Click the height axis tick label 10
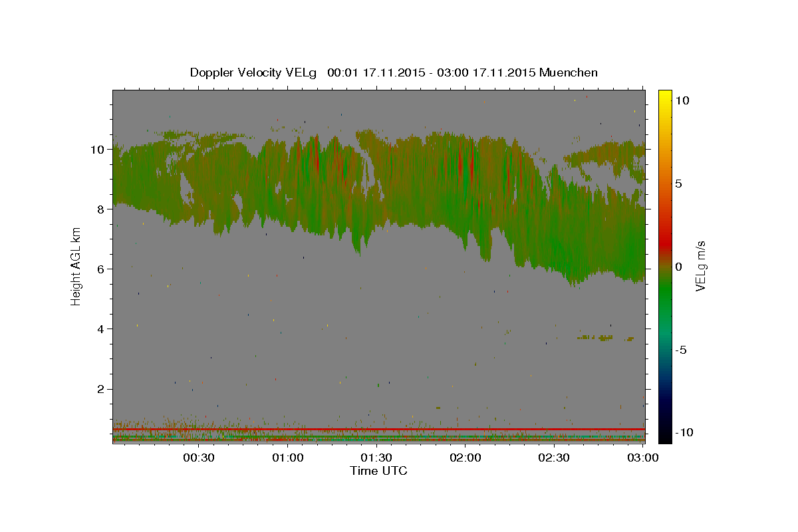This screenshot has height=532, width=798. point(98,150)
